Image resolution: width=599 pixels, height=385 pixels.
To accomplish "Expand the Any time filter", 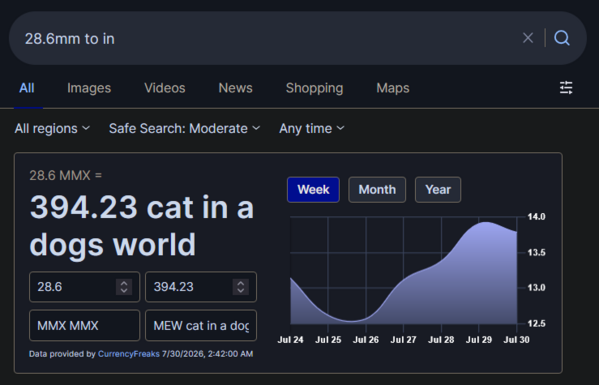I will (x=312, y=129).
